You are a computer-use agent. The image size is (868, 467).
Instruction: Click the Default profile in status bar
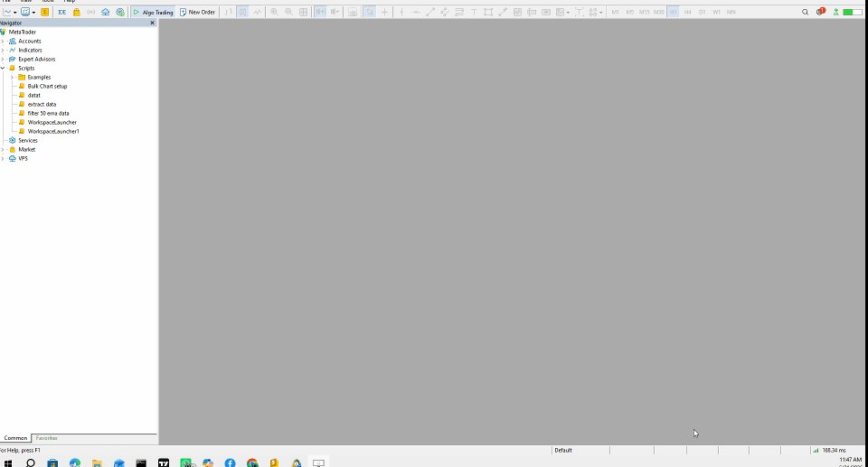coord(563,451)
